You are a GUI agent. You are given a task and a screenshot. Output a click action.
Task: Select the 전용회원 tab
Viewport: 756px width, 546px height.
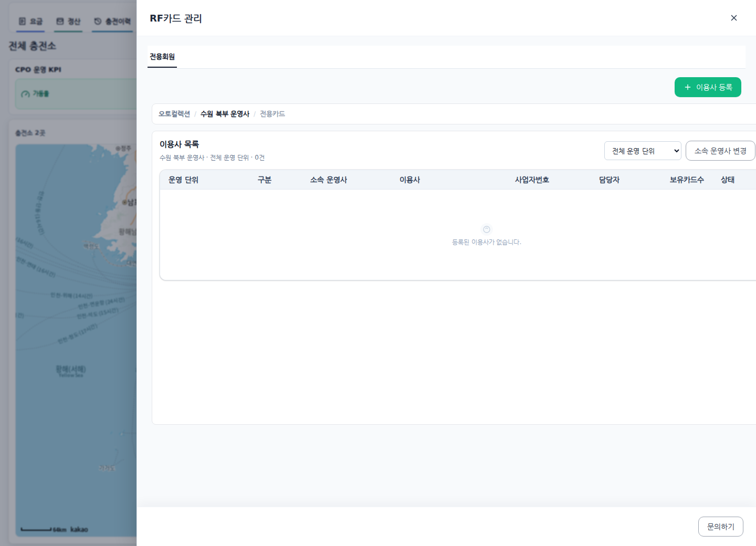click(162, 57)
